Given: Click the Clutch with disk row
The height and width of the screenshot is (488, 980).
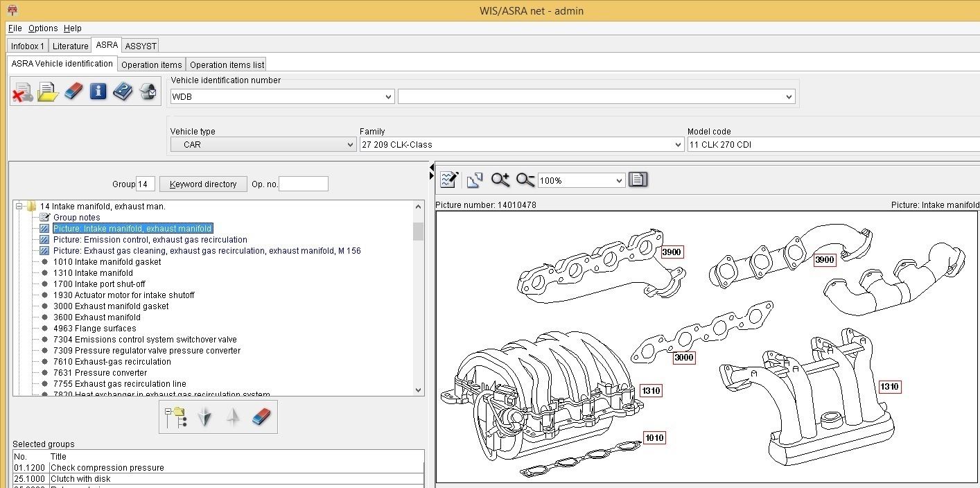Looking at the screenshot, I should click(x=218, y=479).
